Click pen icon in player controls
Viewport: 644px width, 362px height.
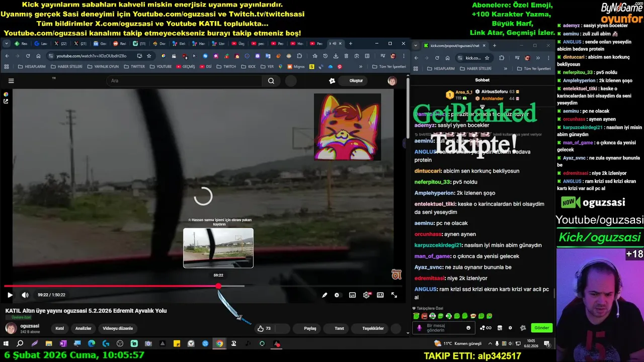(325, 295)
